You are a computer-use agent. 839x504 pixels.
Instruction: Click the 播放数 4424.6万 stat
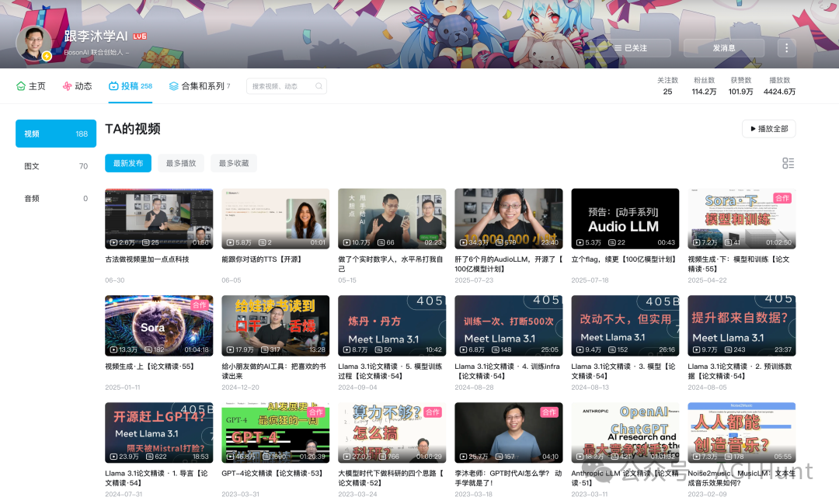tap(779, 86)
